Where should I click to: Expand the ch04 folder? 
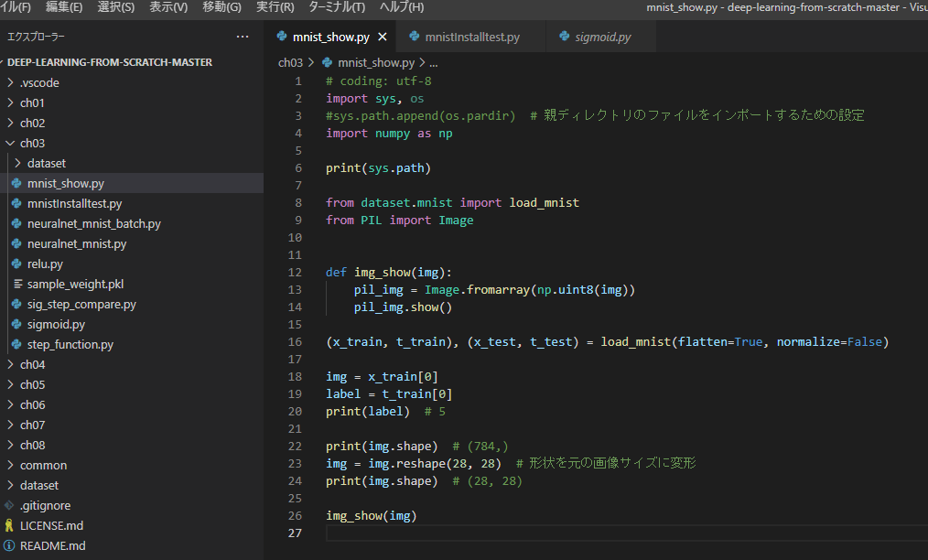(10, 364)
